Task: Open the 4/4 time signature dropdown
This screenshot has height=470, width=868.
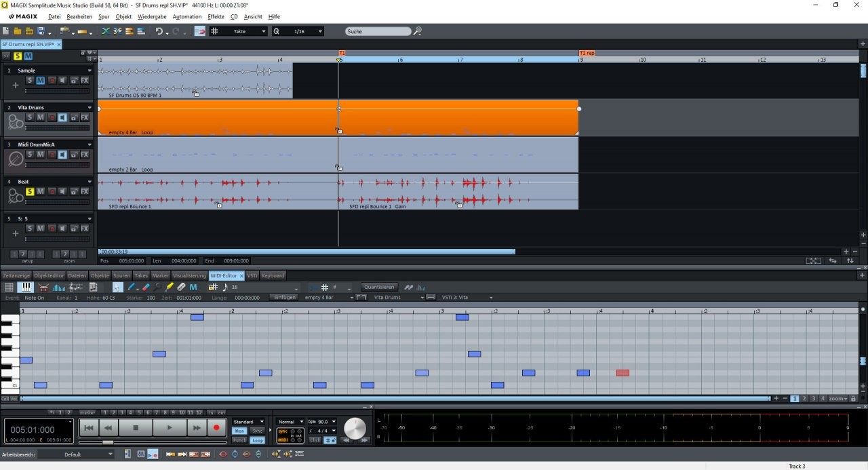Action: (x=323, y=431)
